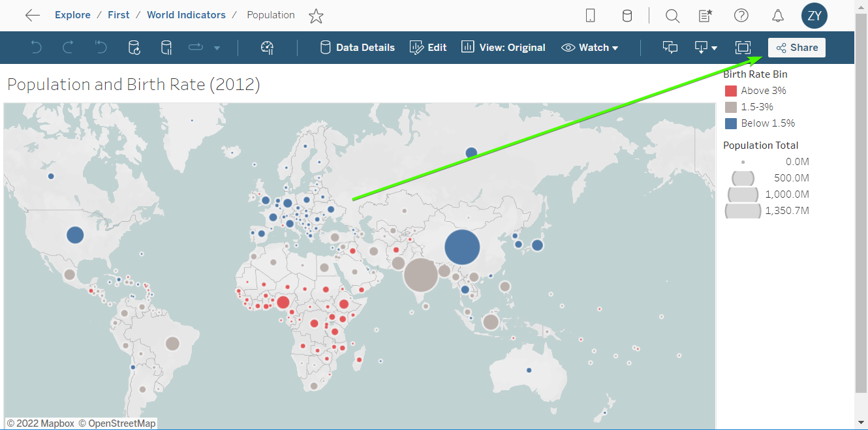Click the back arrow icon
The width and height of the screenshot is (868, 430).
click(32, 16)
